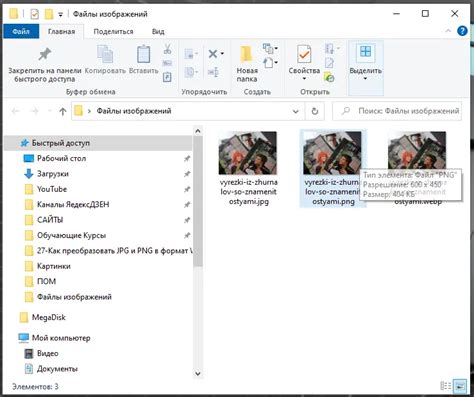474x397 pixels.
Task: Click the Copy to icon
Action: click(191, 72)
